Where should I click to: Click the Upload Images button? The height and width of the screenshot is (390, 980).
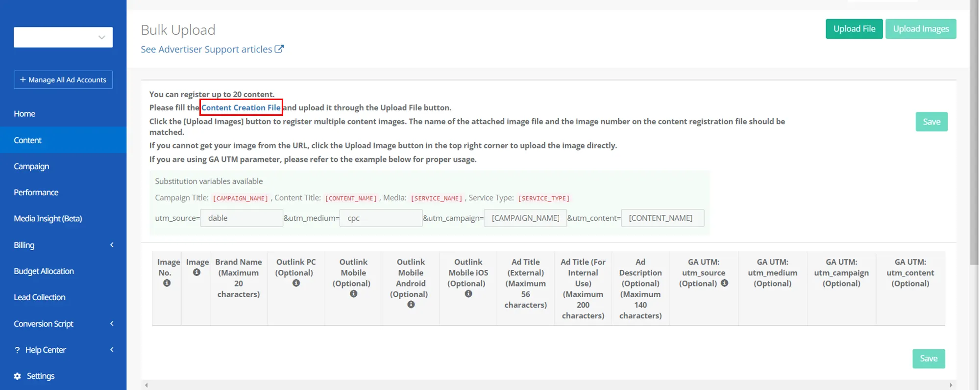tap(921, 29)
